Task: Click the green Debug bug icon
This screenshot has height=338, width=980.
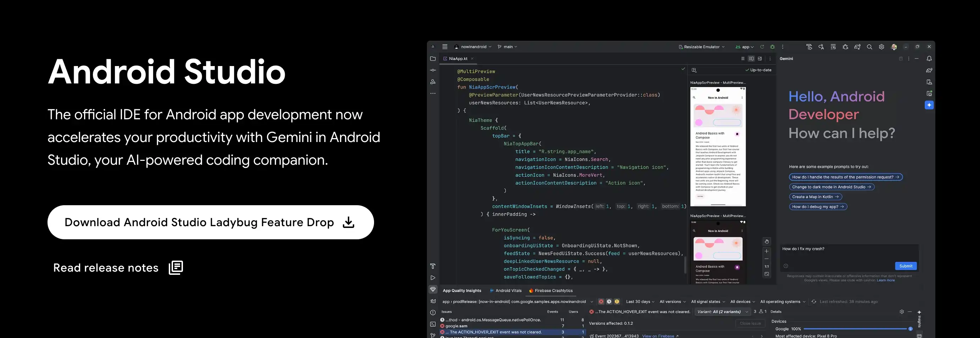Action: tap(772, 47)
